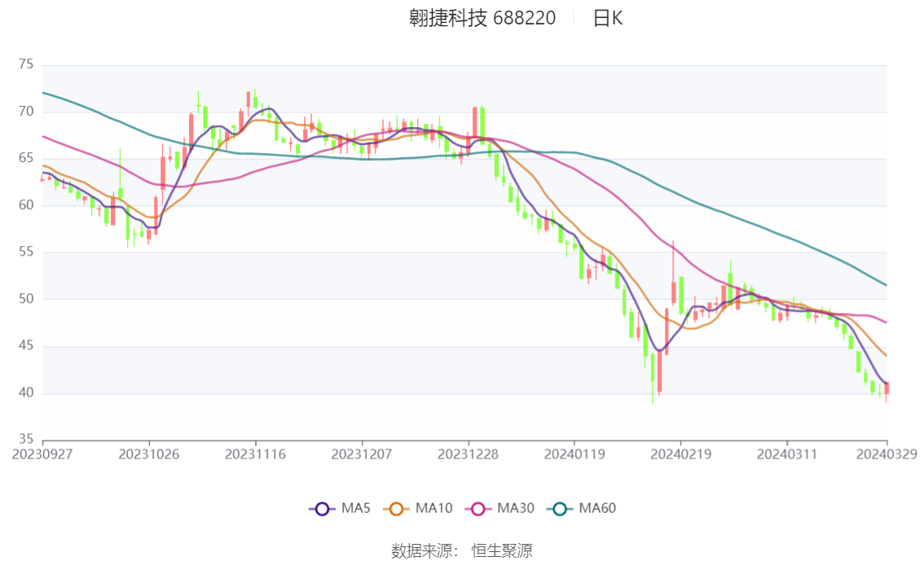The width and height of the screenshot is (924, 561).
Task: Click the 35 y-axis value
Action: (26, 439)
